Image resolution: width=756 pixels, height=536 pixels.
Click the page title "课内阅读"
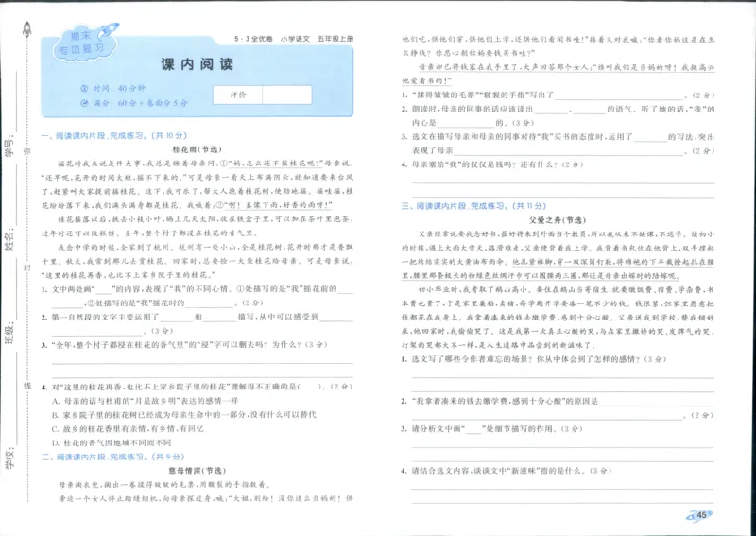click(198, 64)
